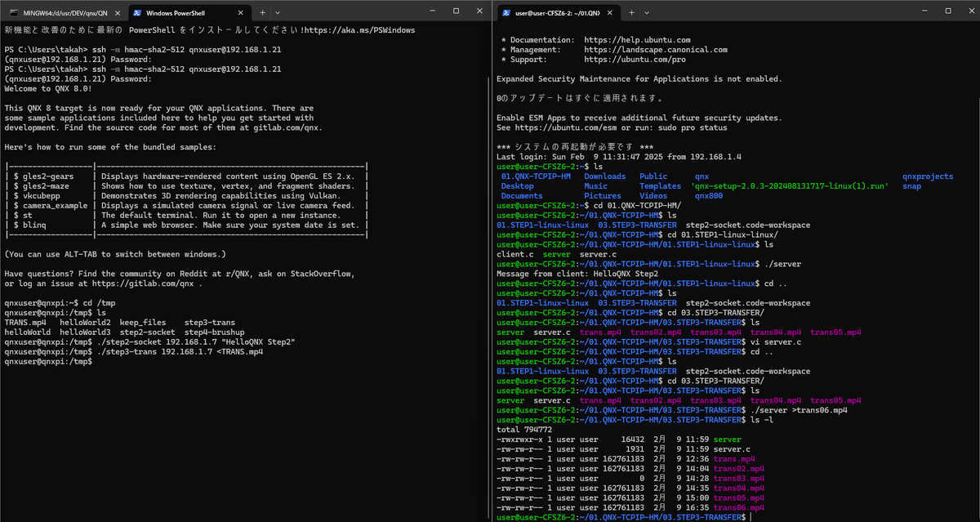Open the tab dropdown menu in the left terminal

pyautogui.click(x=278, y=13)
